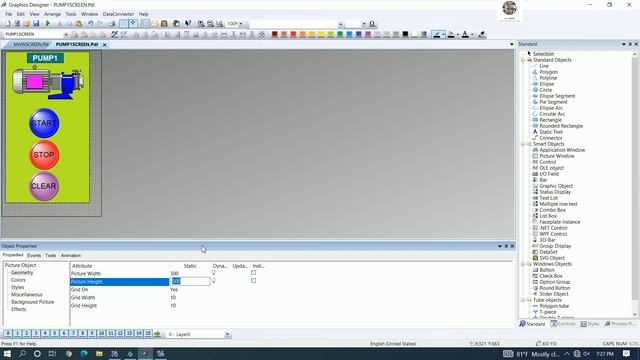Click the purple CLEAR button on the canvas
The height and width of the screenshot is (360, 640).
point(44,186)
